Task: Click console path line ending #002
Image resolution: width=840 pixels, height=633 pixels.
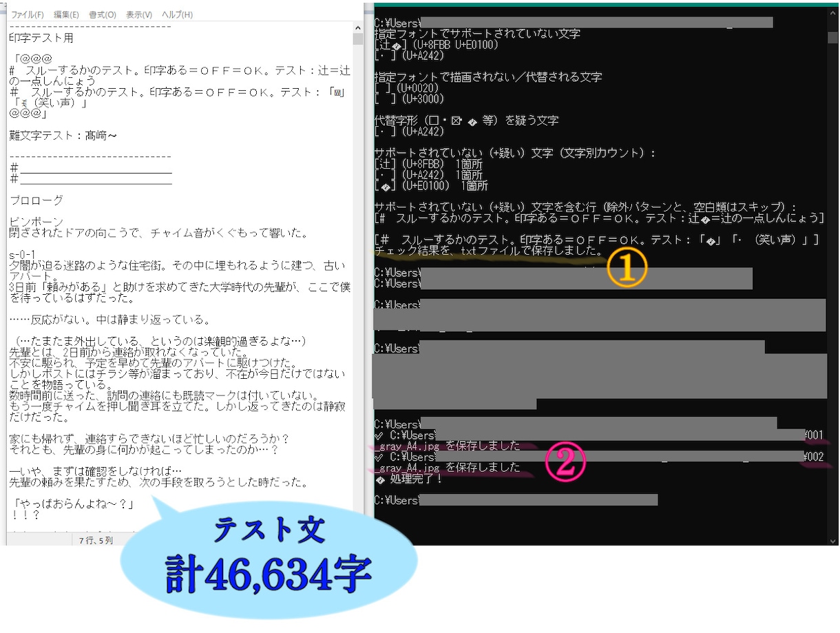Action: tap(599, 457)
